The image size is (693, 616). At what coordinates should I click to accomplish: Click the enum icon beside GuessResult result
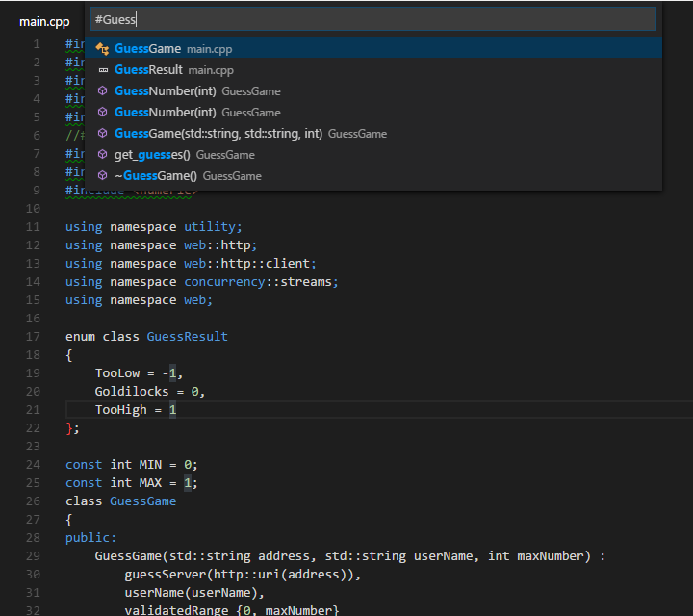[x=102, y=70]
